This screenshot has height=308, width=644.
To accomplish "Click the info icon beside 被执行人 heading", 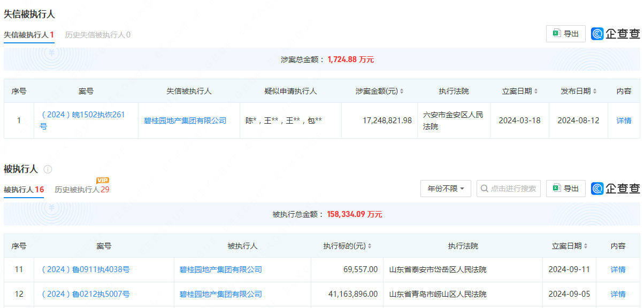I will pyautogui.click(x=48, y=169).
